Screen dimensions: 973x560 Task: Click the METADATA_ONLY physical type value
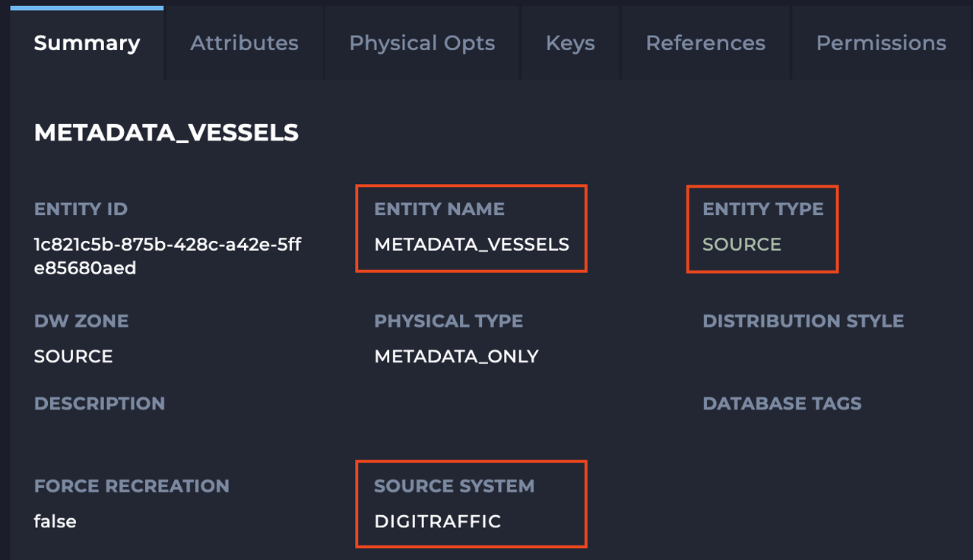(x=456, y=356)
